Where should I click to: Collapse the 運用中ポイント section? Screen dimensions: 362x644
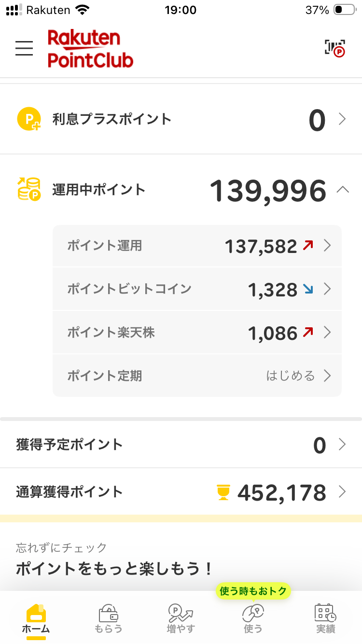(342, 190)
